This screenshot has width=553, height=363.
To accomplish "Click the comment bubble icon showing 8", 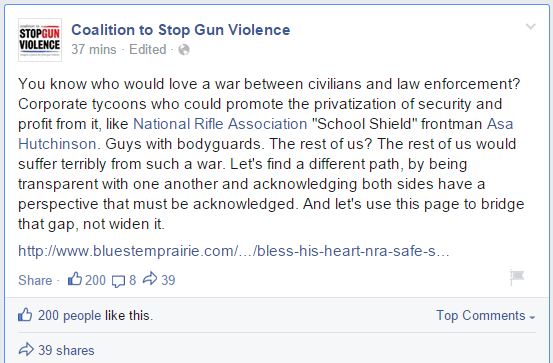I will coord(118,281).
